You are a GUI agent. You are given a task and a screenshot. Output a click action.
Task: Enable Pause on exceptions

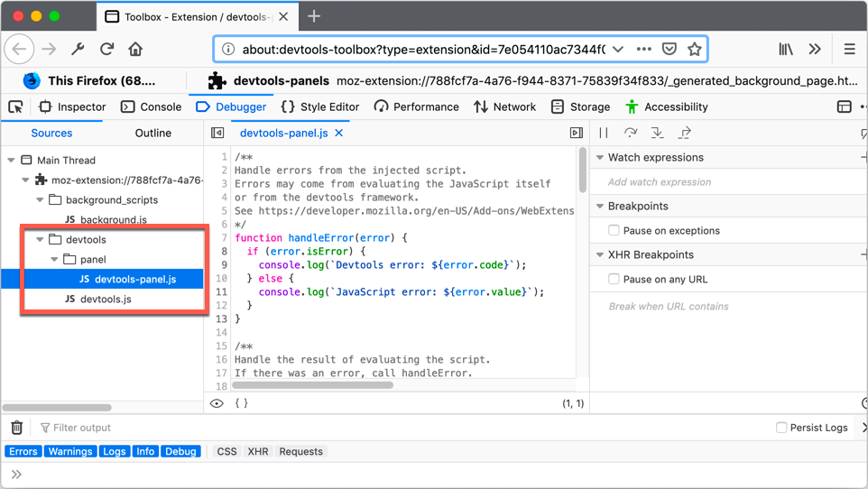(x=614, y=230)
